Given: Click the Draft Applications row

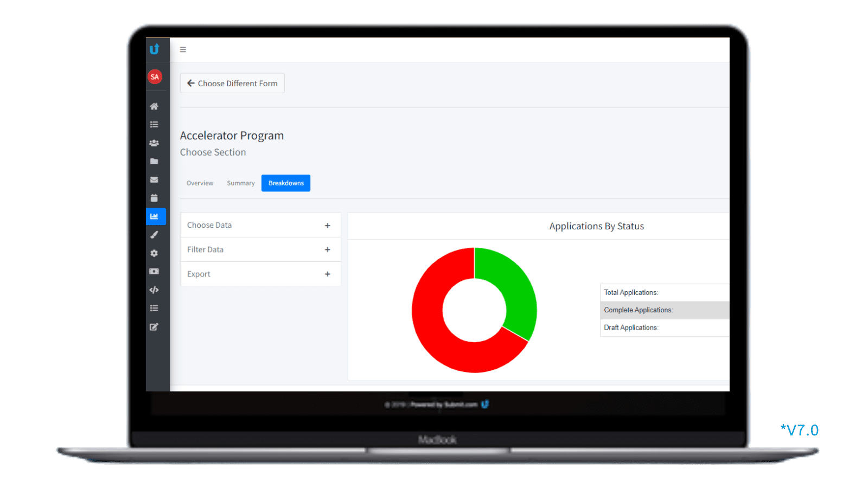Looking at the screenshot, I should pyautogui.click(x=665, y=328).
